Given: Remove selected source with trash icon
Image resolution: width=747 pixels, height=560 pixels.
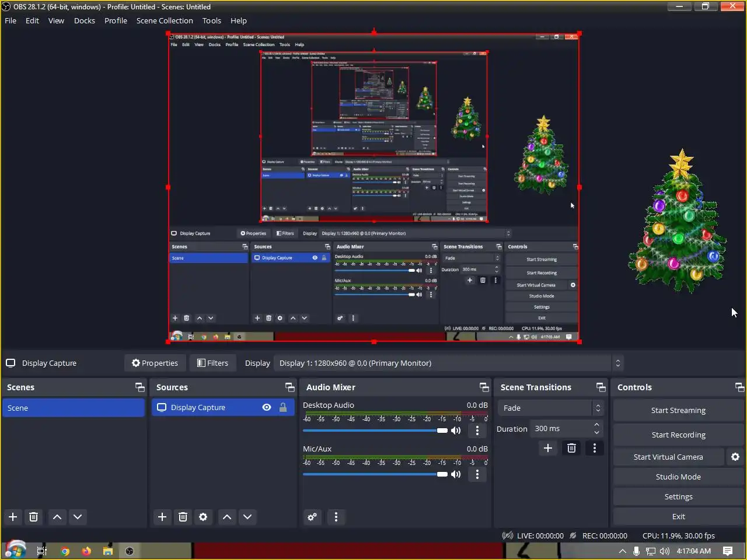Looking at the screenshot, I should point(183,517).
